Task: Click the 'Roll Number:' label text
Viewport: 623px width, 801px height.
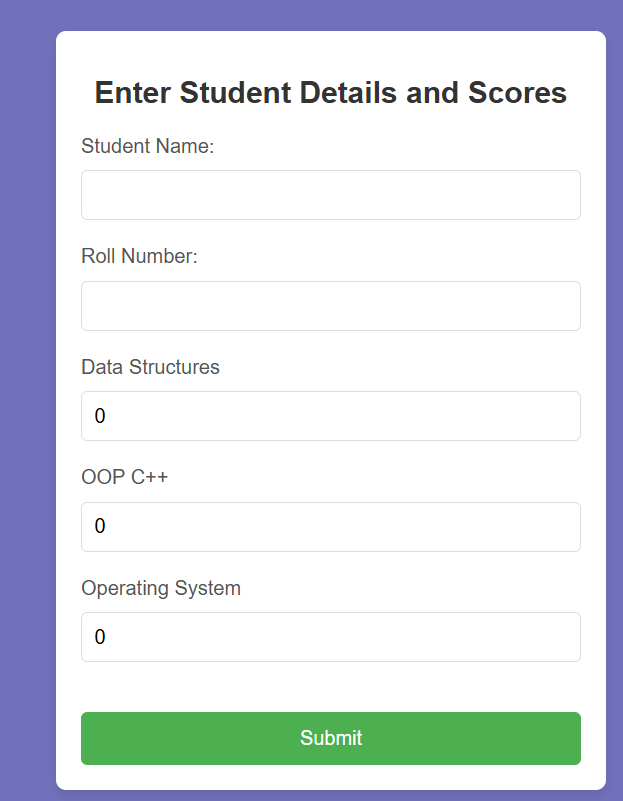Action: point(139,256)
